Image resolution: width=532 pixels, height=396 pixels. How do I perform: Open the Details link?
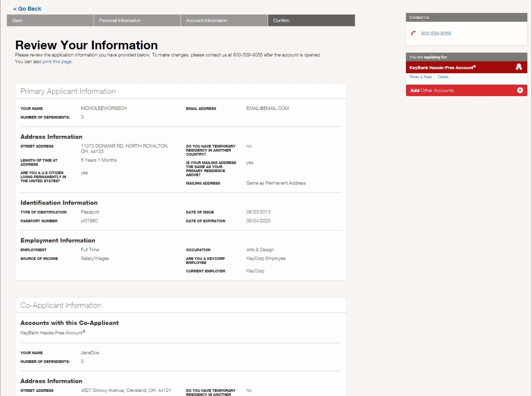coord(443,77)
